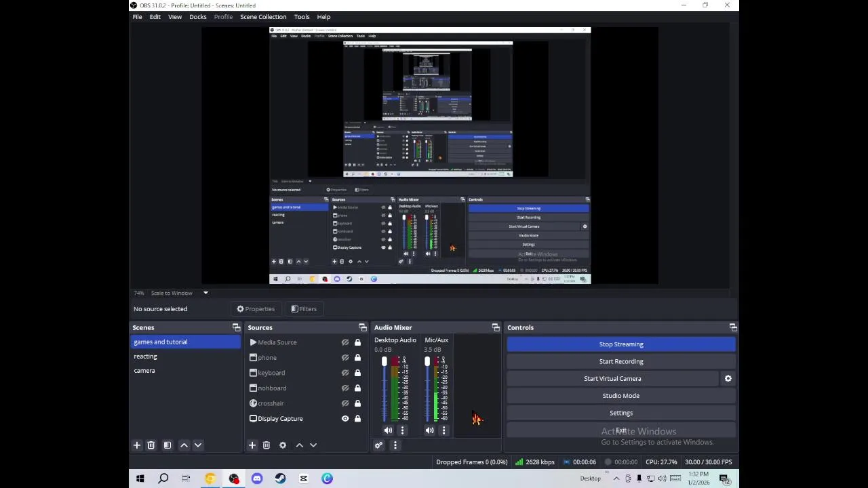Viewport: 868px width, 488px height.
Task: Show the phone source
Action: tap(344, 358)
